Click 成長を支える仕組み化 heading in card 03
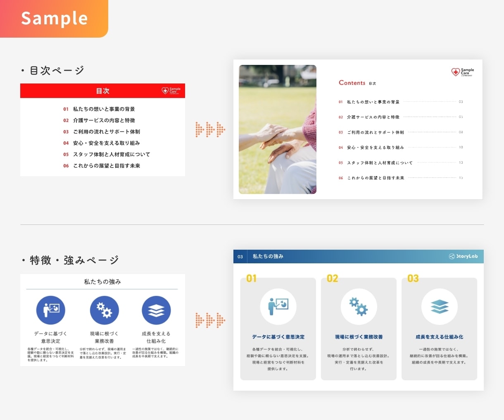504x420 pixels. coord(440,337)
